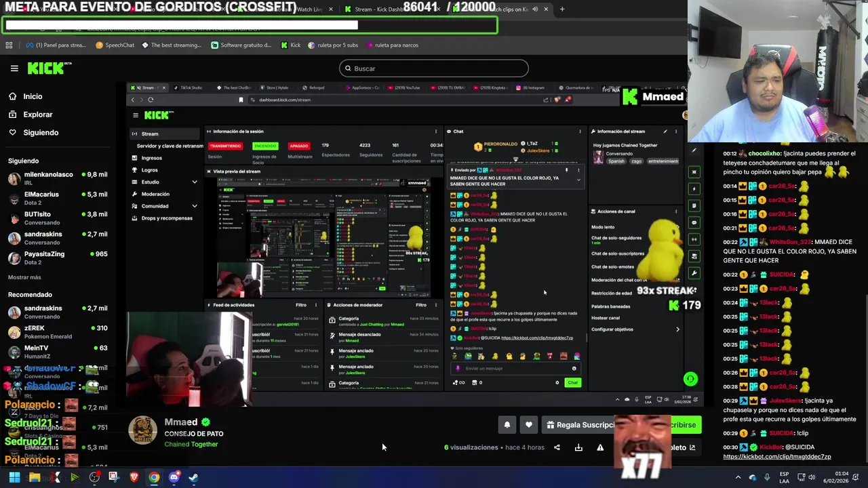Image resolution: width=868 pixels, height=488 pixels.
Task: Open the milenkanolasco channel
Action: [x=58, y=178]
